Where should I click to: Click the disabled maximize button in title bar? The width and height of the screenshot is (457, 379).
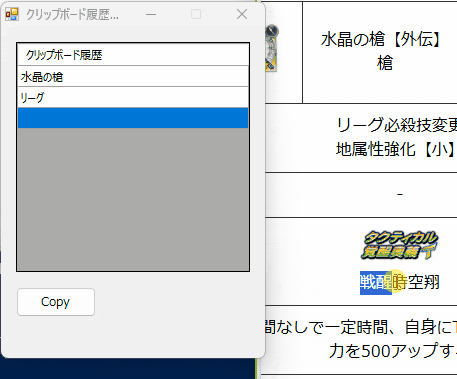tap(196, 14)
